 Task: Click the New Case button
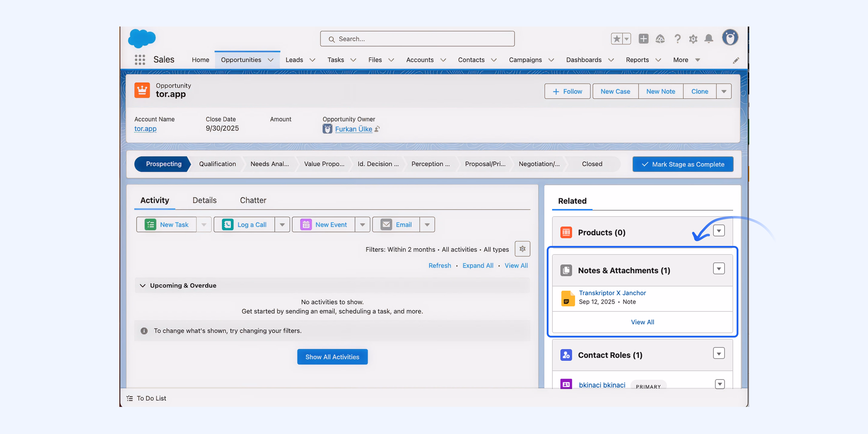coord(615,91)
